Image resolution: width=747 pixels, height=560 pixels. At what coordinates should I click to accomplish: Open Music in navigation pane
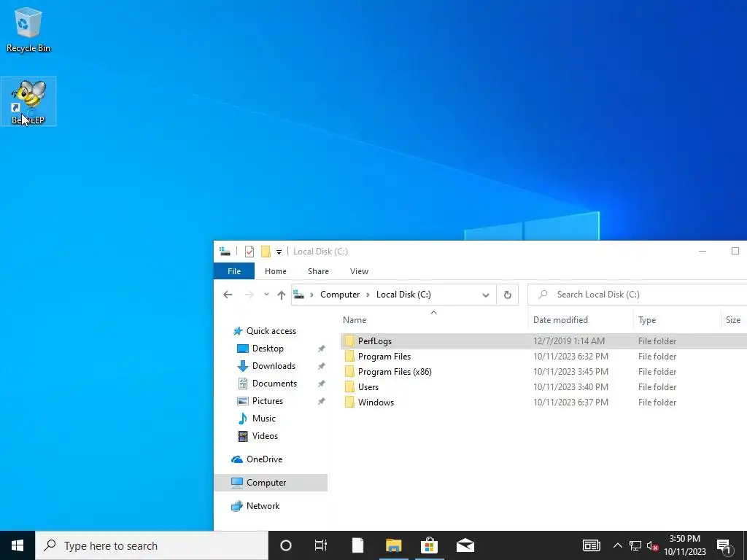[263, 419]
